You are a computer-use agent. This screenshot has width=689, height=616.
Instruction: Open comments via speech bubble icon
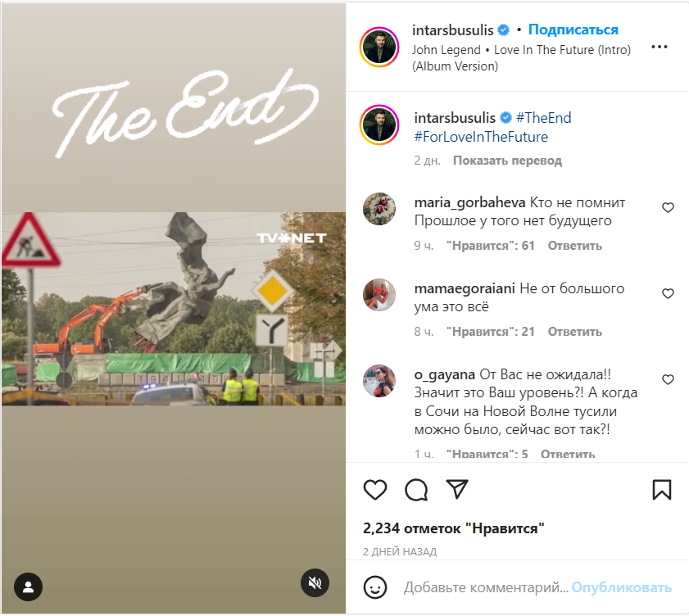[416, 490]
